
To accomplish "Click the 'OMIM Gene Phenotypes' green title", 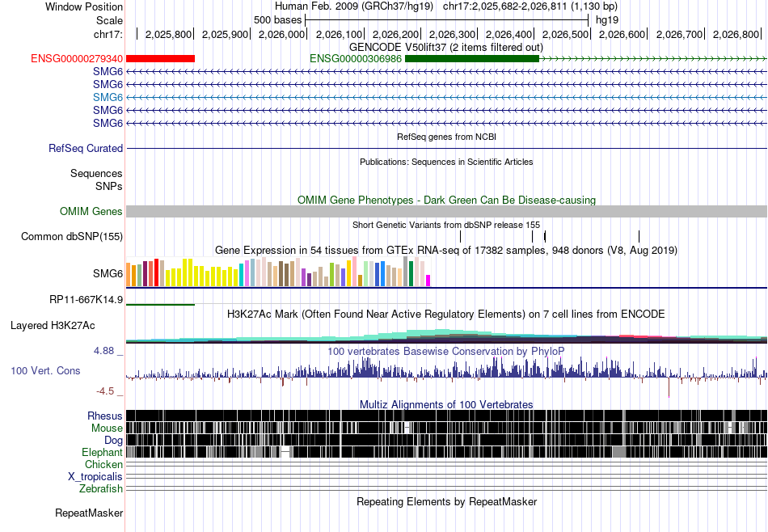I will 447,201.
